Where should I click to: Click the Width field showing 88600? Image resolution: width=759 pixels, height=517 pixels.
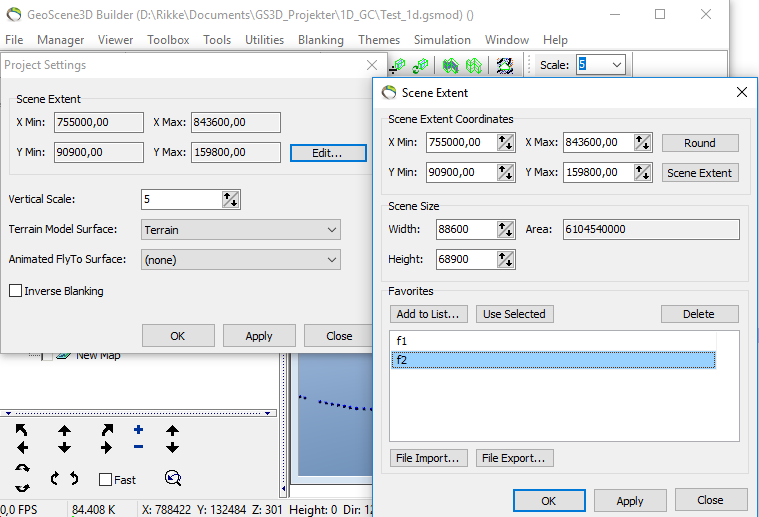467,229
